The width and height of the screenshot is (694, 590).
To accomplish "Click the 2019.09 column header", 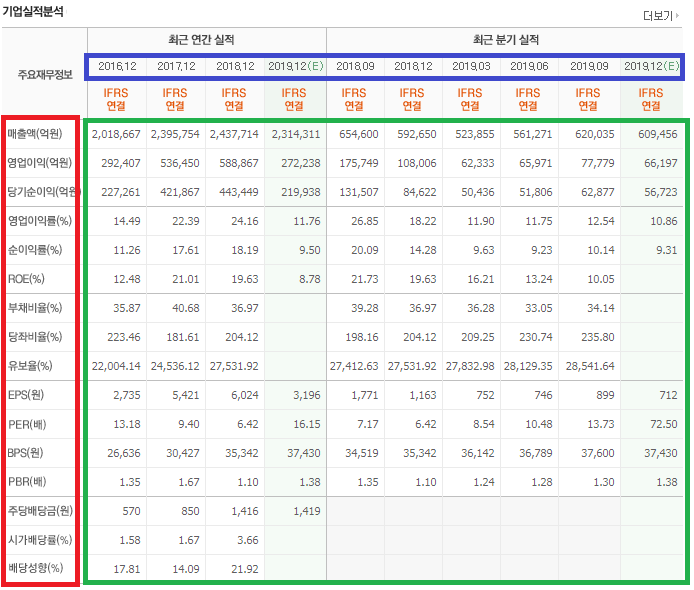I will [x=589, y=66].
